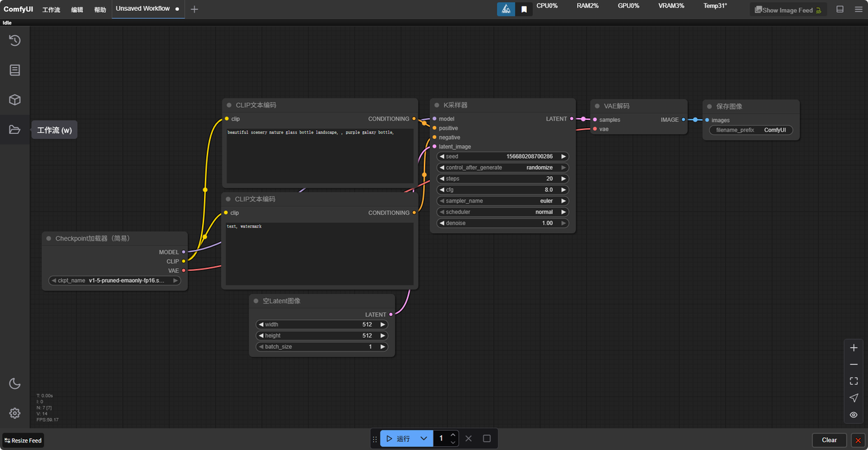Image resolution: width=868 pixels, height=450 pixels.
Task: Increase steps with the right arrow
Action: pyautogui.click(x=563, y=179)
